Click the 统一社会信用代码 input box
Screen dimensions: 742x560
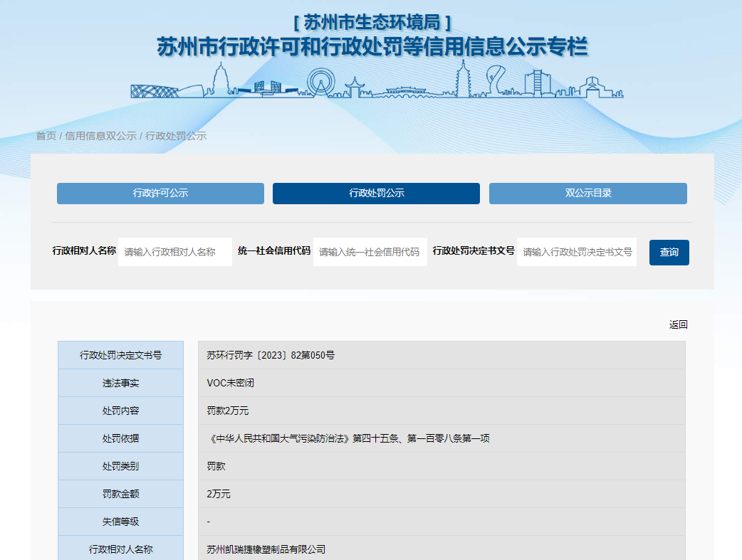pyautogui.click(x=370, y=252)
